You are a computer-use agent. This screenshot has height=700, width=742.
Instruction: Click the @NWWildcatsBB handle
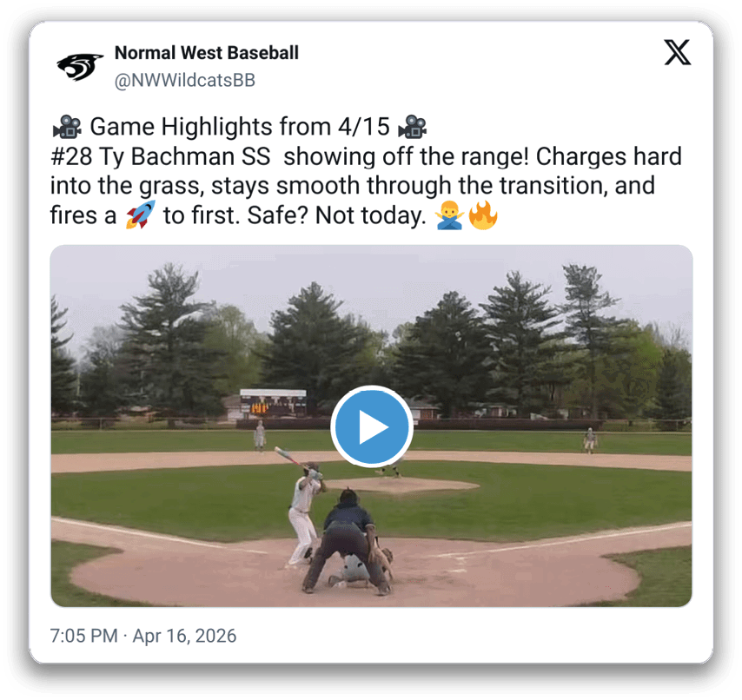click(185, 81)
